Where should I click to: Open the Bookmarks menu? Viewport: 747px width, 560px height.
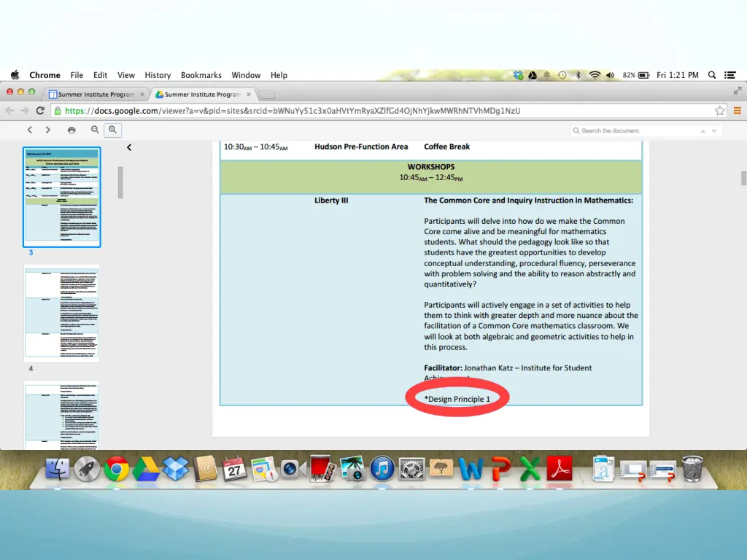point(201,75)
